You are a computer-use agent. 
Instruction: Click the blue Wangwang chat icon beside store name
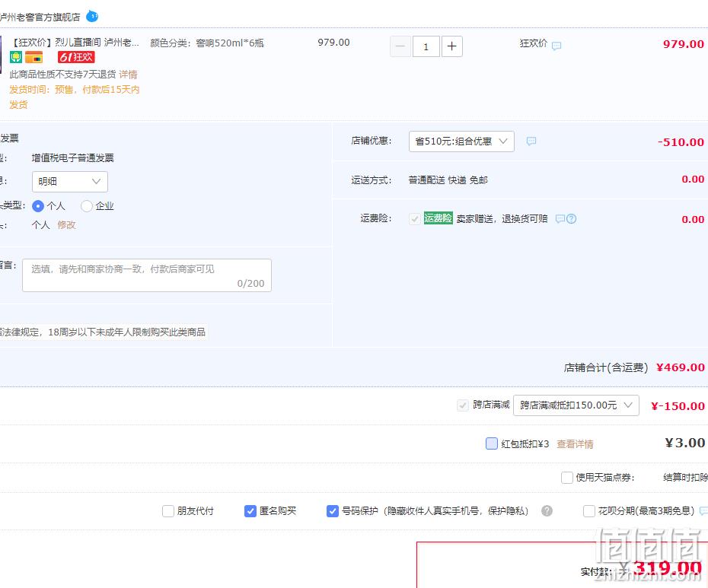click(x=92, y=16)
